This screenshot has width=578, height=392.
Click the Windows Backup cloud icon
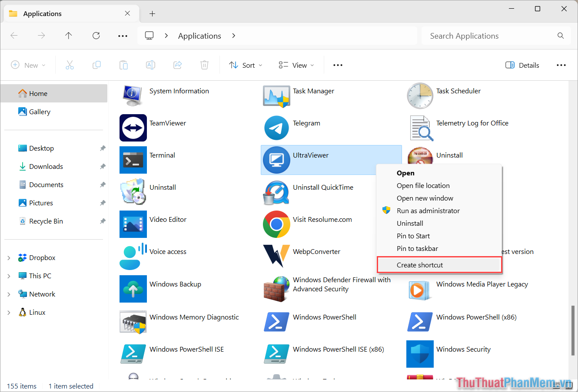coord(133,289)
